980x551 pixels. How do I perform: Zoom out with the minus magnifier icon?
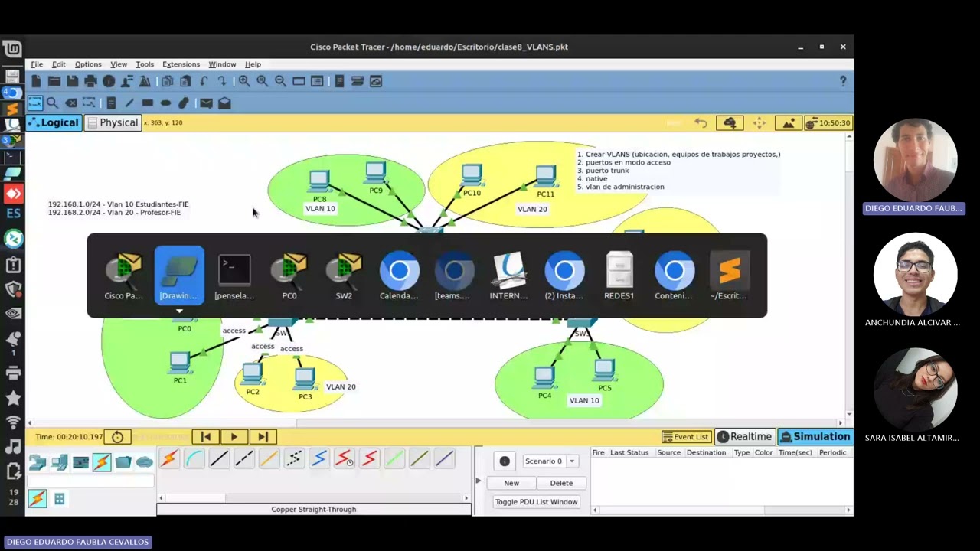280,81
